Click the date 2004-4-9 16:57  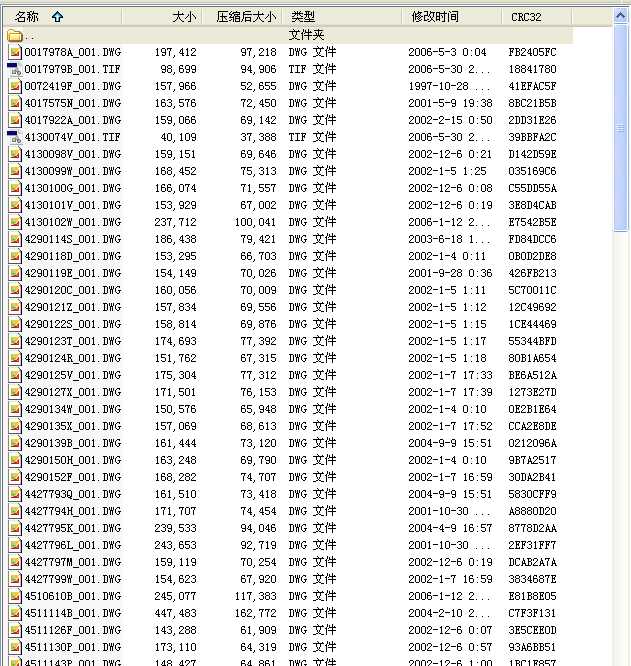click(451, 528)
